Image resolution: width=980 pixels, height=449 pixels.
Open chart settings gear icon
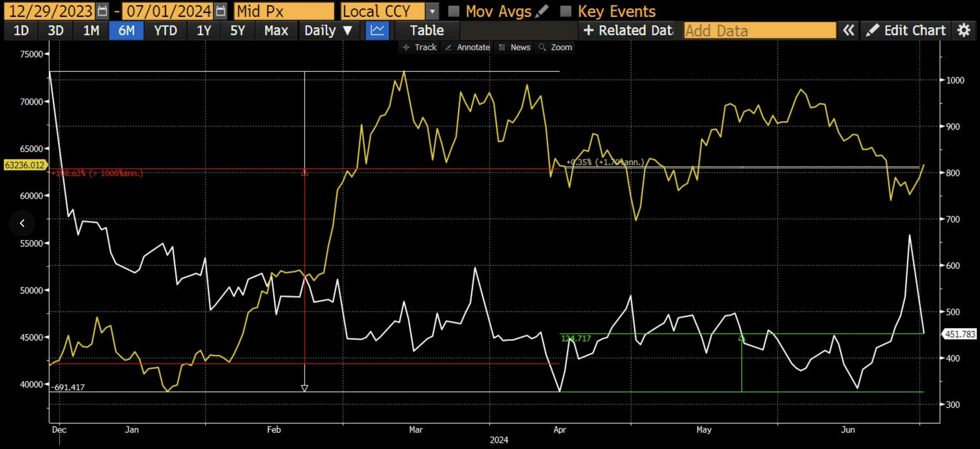pyautogui.click(x=964, y=30)
